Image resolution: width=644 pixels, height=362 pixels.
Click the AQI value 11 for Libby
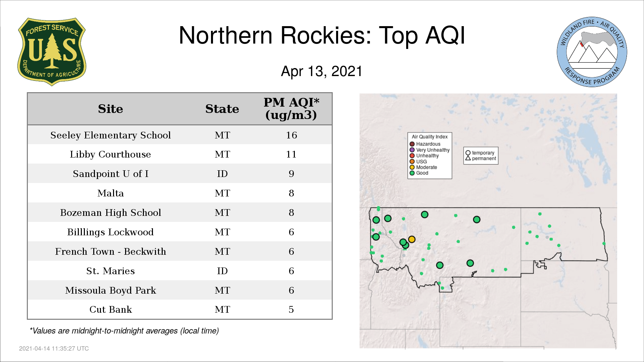click(291, 155)
